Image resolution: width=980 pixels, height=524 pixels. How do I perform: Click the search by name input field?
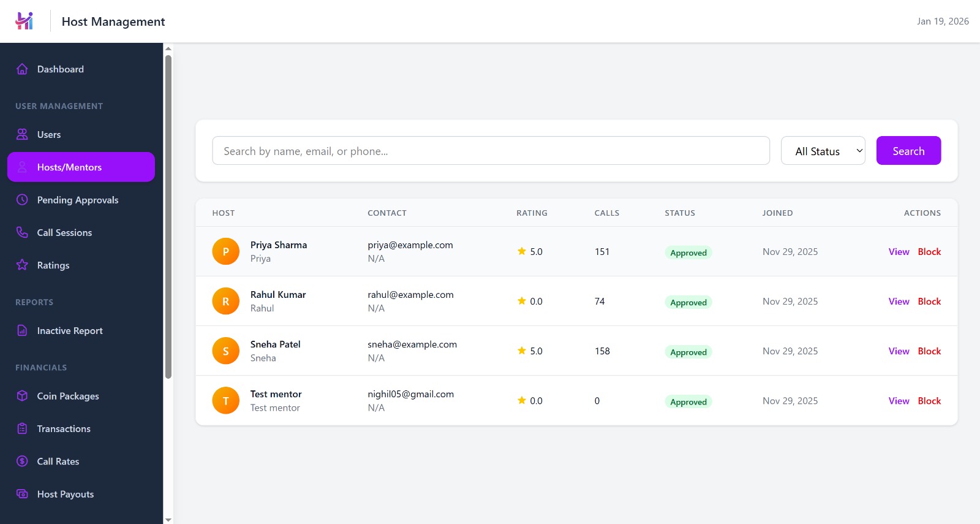click(x=491, y=151)
